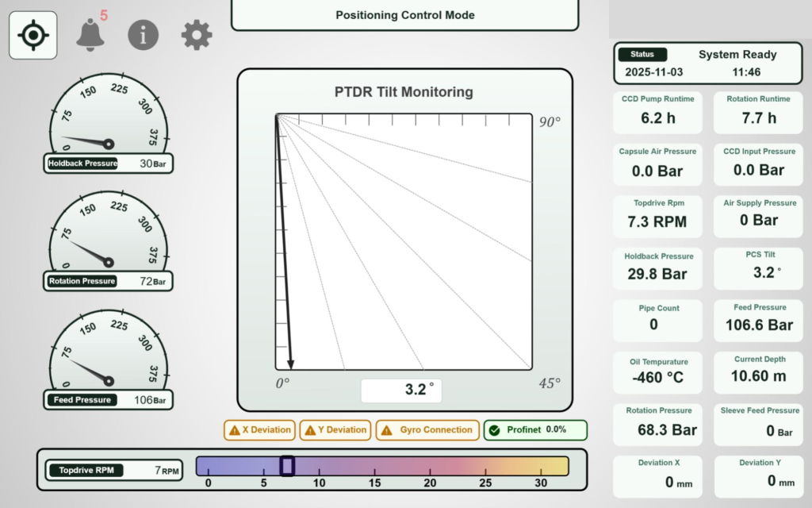Click the Feed Pressure gauge dial

(109, 350)
